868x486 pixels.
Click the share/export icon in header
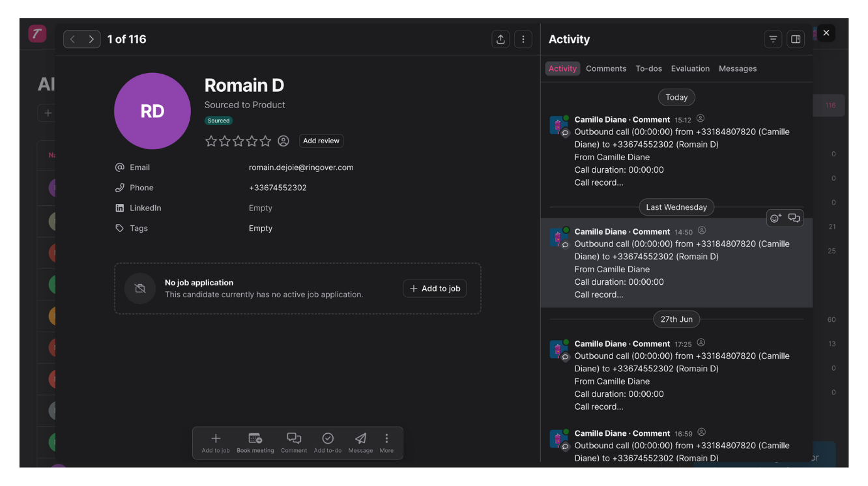click(x=500, y=39)
